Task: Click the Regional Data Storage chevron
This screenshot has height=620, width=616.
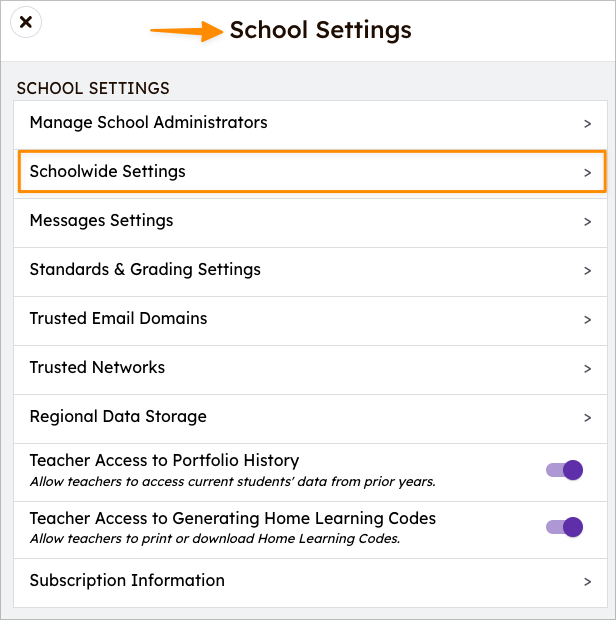Action: [x=588, y=418]
